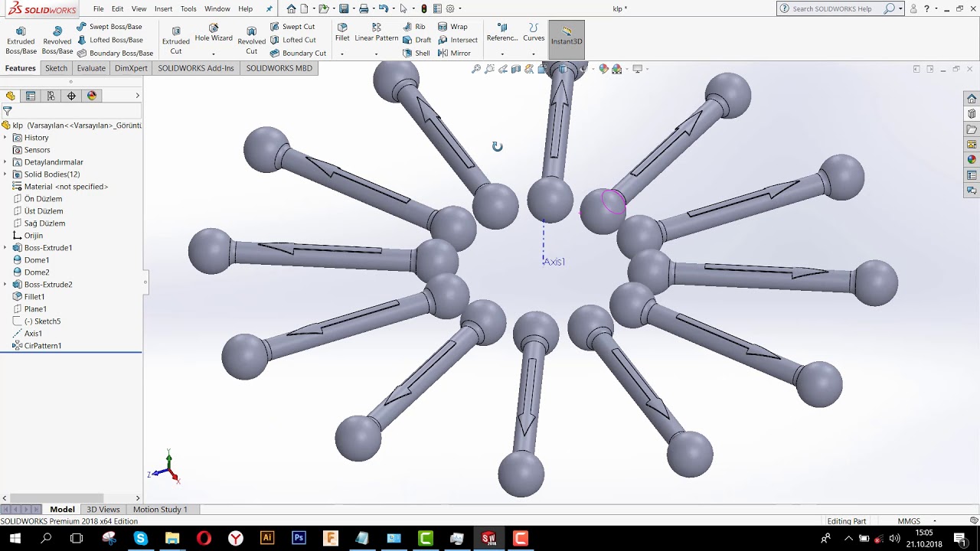Expand the Boss-Extrude1 feature

5,248
